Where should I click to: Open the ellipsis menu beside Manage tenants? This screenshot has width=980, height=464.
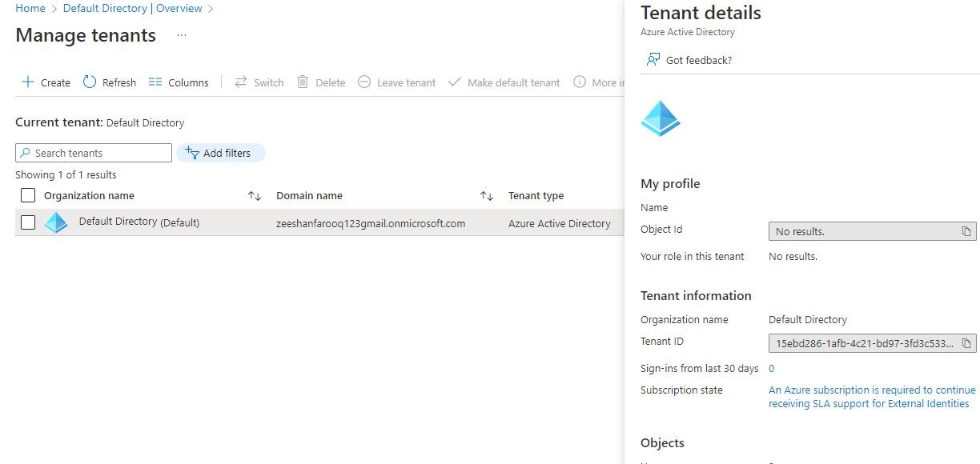click(182, 35)
